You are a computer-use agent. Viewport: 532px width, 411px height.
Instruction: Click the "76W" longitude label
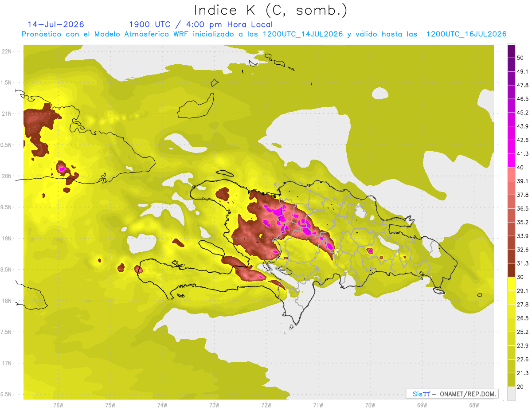point(58,405)
